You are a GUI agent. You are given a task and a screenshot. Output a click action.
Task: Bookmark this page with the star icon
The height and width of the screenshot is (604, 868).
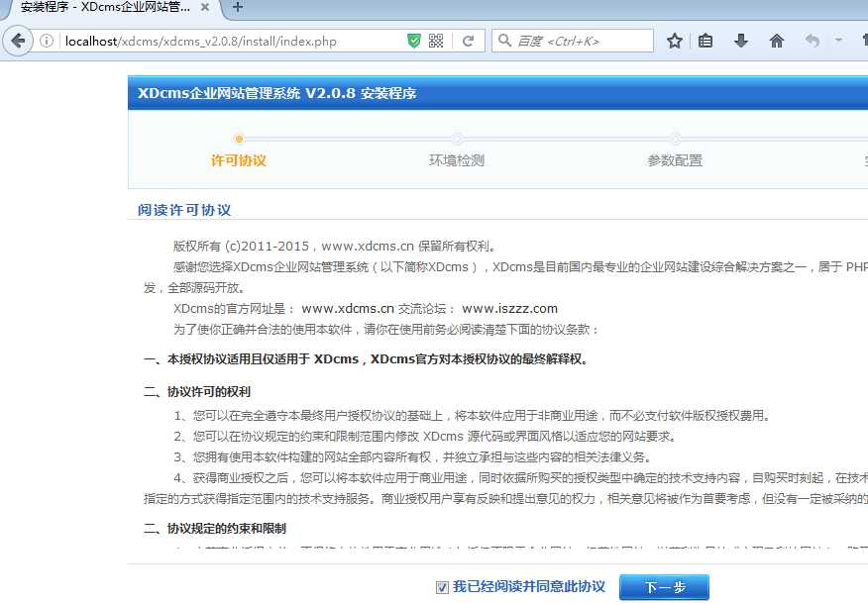point(675,41)
